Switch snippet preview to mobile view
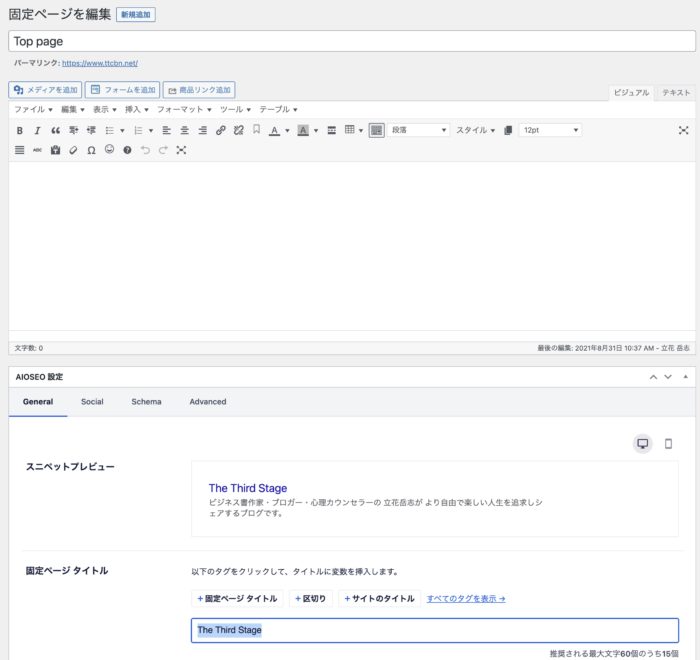The image size is (700, 660). (669, 444)
